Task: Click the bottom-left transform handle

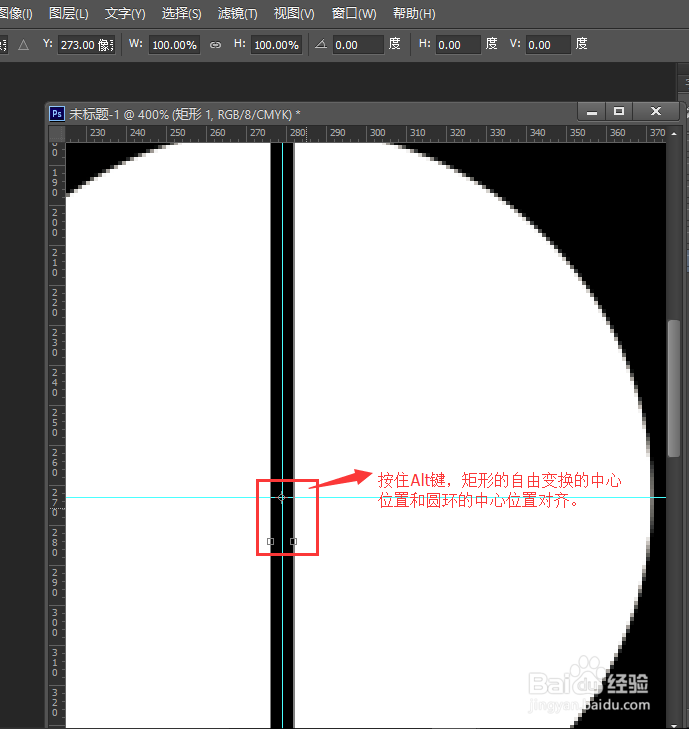Action: tap(271, 541)
